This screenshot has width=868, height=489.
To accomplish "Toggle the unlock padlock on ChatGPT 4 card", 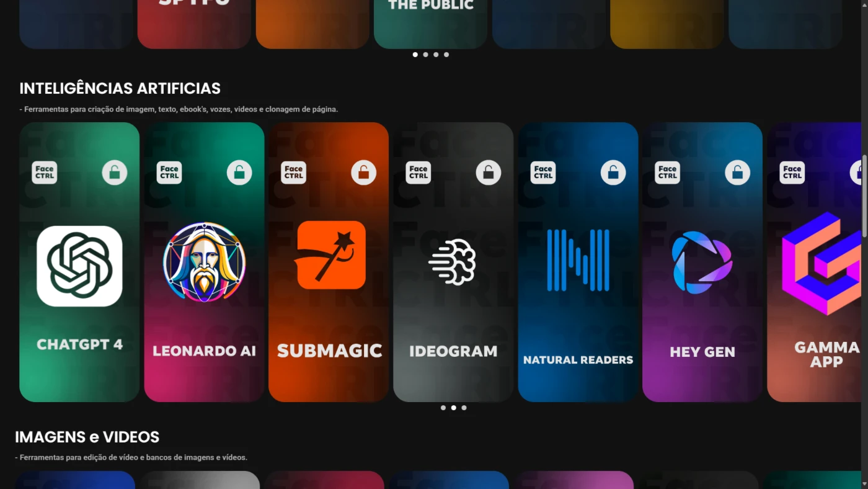I will 115,173.
